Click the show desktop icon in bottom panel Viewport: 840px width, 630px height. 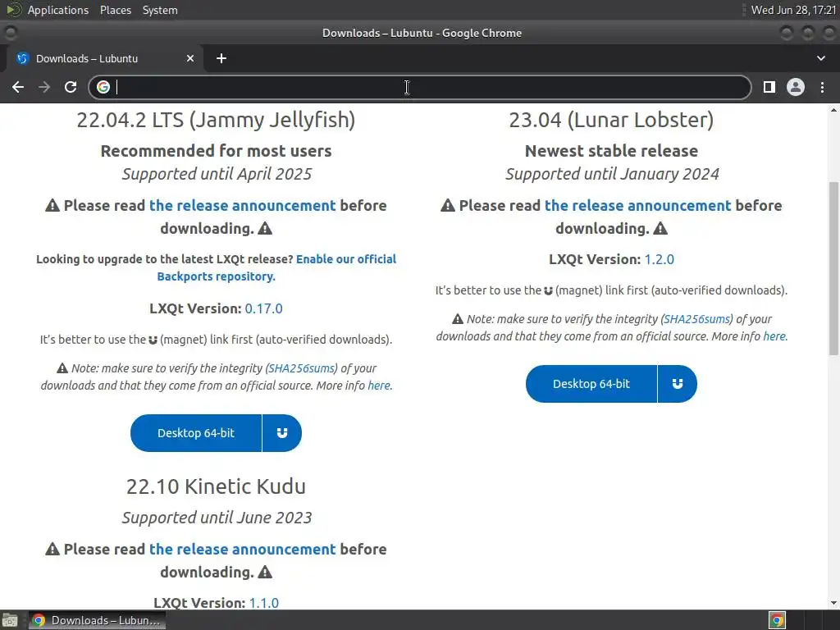point(10,621)
